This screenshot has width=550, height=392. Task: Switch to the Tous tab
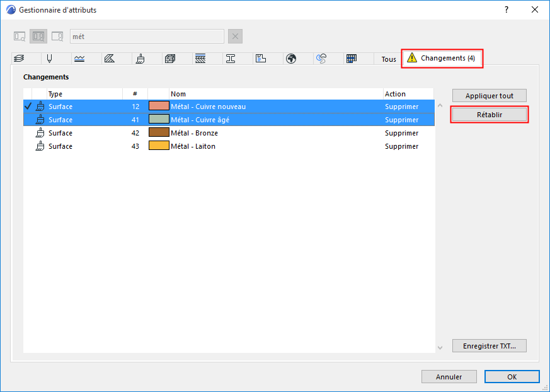[388, 59]
